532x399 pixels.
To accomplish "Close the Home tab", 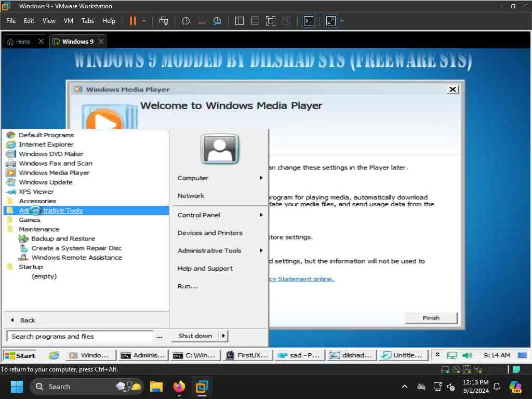I will point(41,42).
